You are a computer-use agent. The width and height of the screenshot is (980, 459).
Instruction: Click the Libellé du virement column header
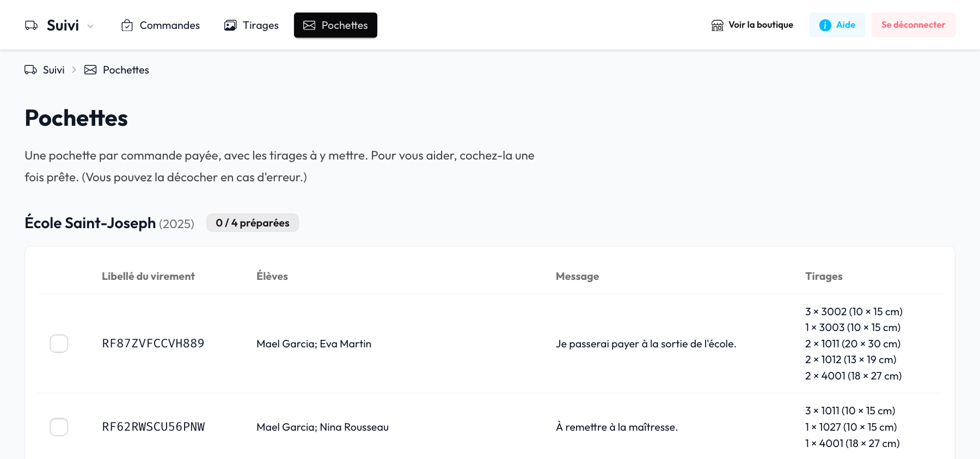click(148, 276)
